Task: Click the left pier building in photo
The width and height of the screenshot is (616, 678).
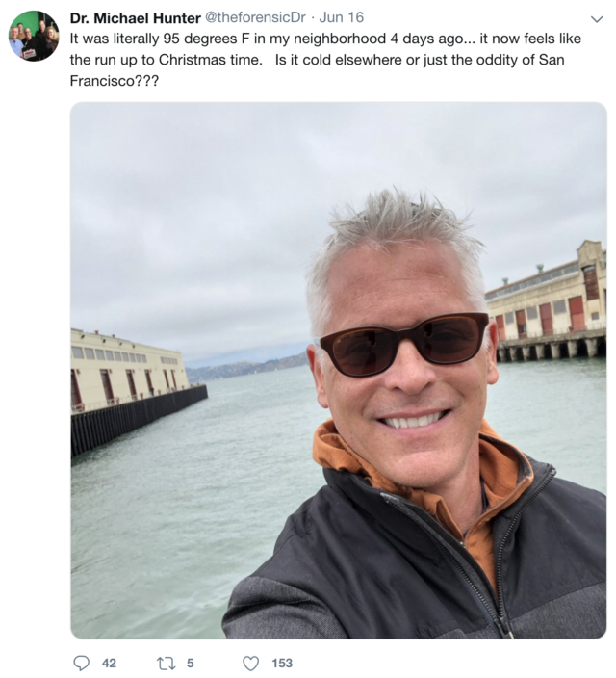Action: click(x=130, y=380)
